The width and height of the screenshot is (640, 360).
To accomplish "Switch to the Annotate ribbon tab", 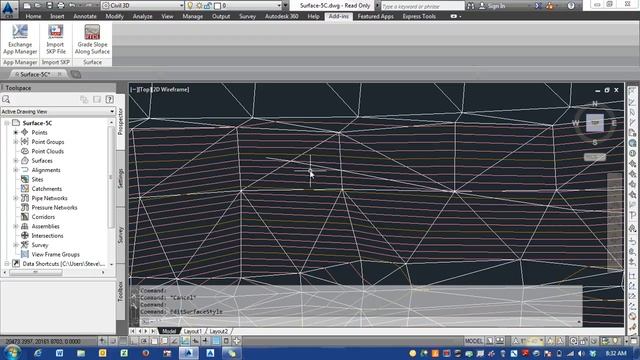I will click(85, 16).
